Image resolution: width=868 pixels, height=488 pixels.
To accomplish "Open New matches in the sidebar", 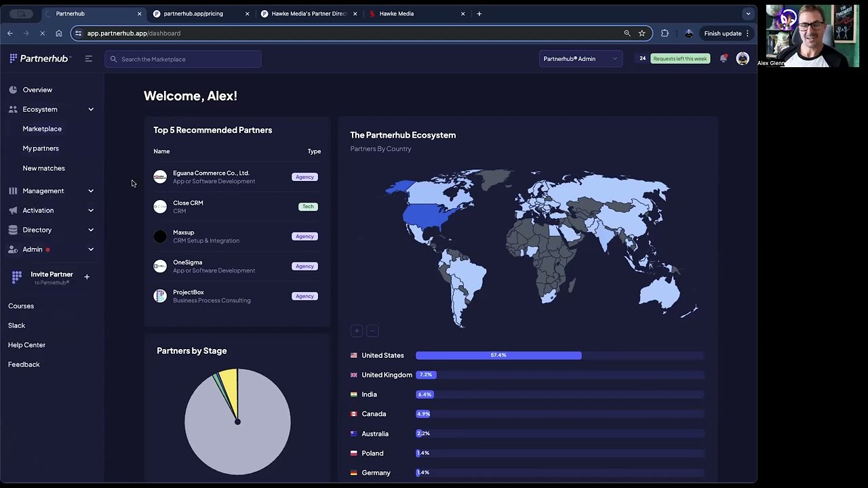I will (x=43, y=168).
